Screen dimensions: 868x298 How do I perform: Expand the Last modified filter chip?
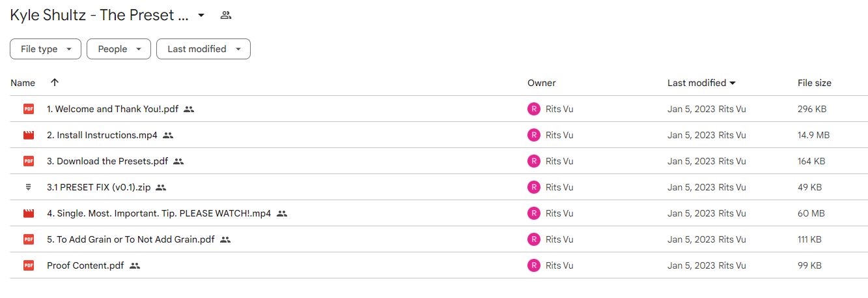pos(203,49)
